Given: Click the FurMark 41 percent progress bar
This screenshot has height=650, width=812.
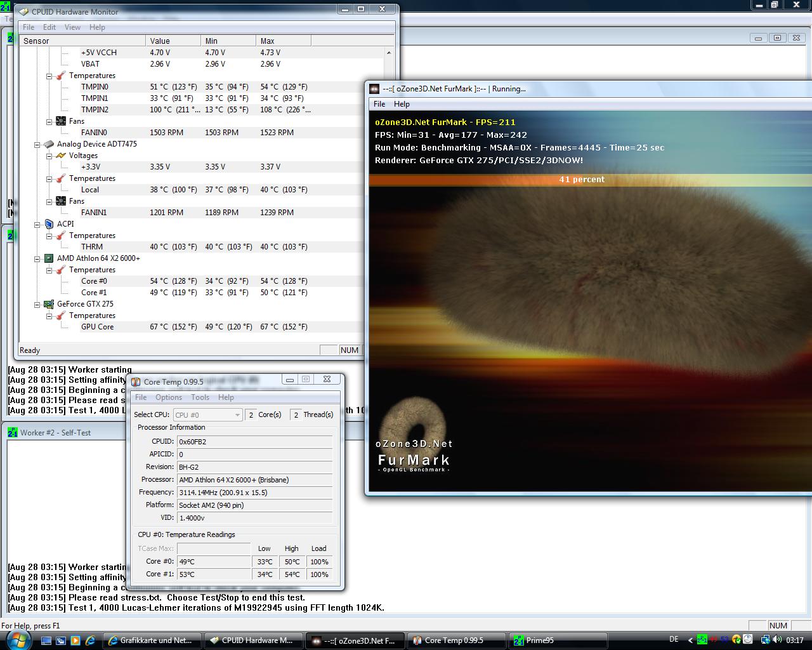Looking at the screenshot, I should coord(590,180).
